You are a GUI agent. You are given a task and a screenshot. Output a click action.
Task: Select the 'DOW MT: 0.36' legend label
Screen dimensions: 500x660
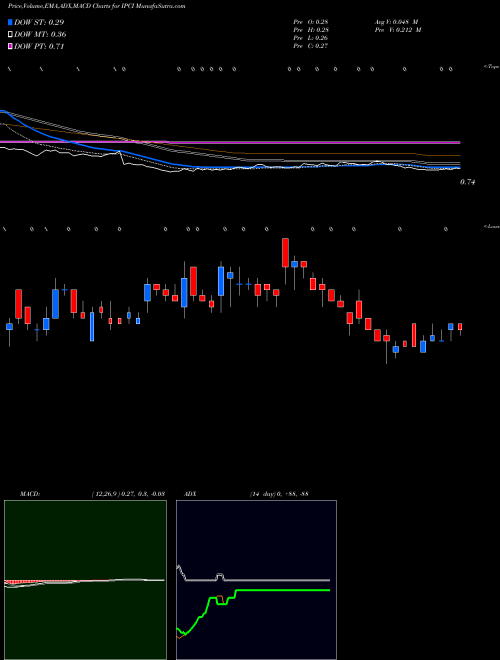[x=40, y=35]
